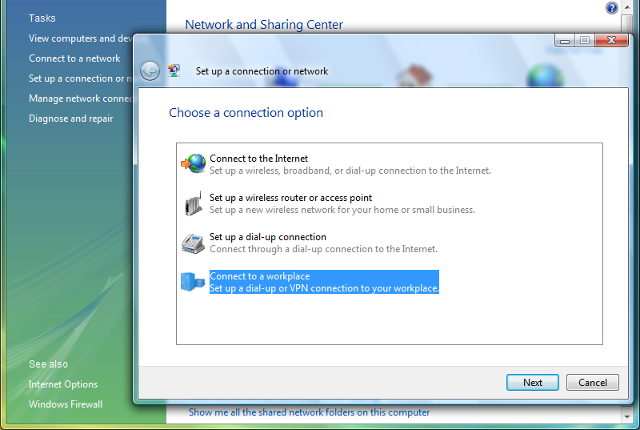
Task: Click the dial-up telephone icon
Action: [x=193, y=244]
